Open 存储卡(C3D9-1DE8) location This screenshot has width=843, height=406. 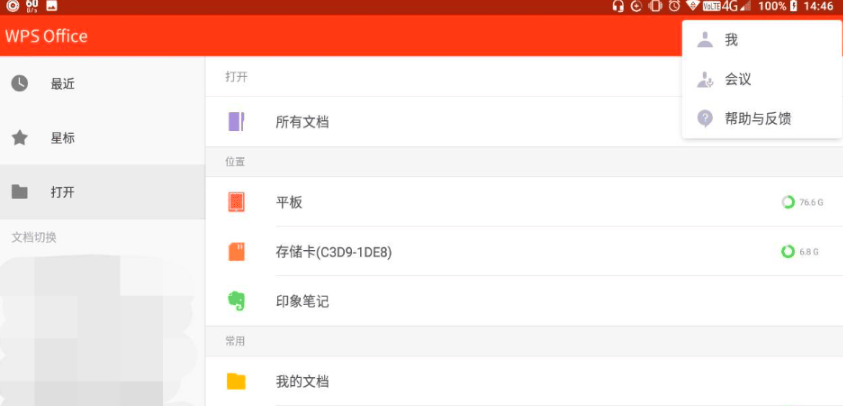coord(524,252)
